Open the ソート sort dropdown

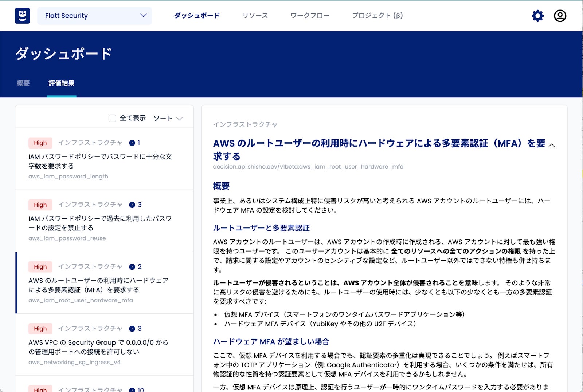(168, 118)
